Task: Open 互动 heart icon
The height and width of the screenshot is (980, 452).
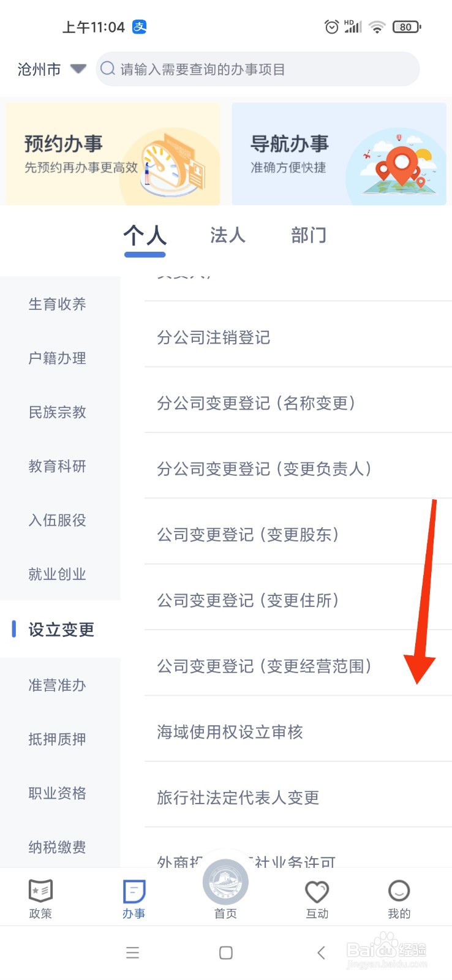Action: [317, 892]
